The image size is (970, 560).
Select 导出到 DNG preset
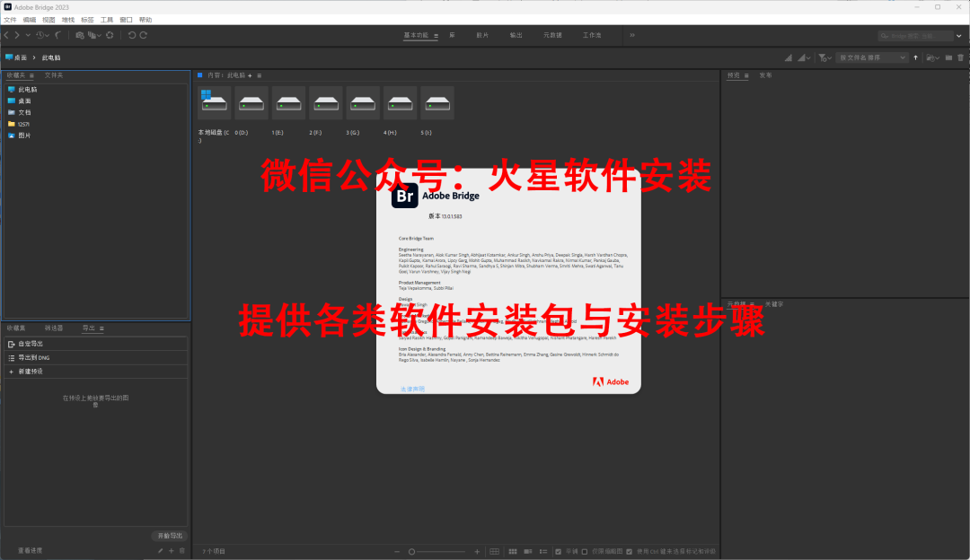pyautogui.click(x=95, y=357)
